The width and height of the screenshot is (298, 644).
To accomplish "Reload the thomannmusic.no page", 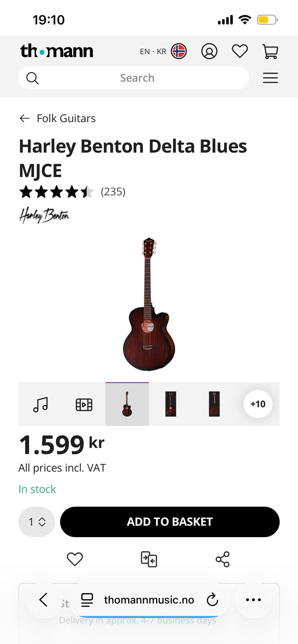I will coord(212,600).
